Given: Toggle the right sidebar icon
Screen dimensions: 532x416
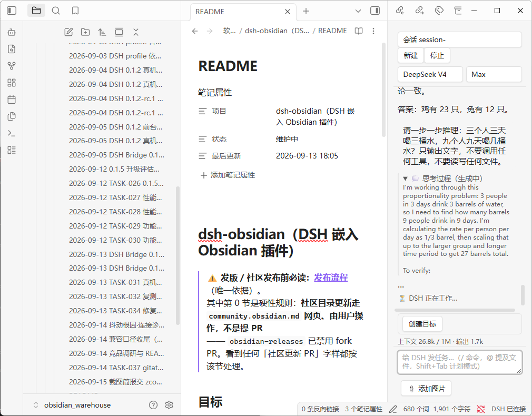Looking at the screenshot, I should point(375,11).
